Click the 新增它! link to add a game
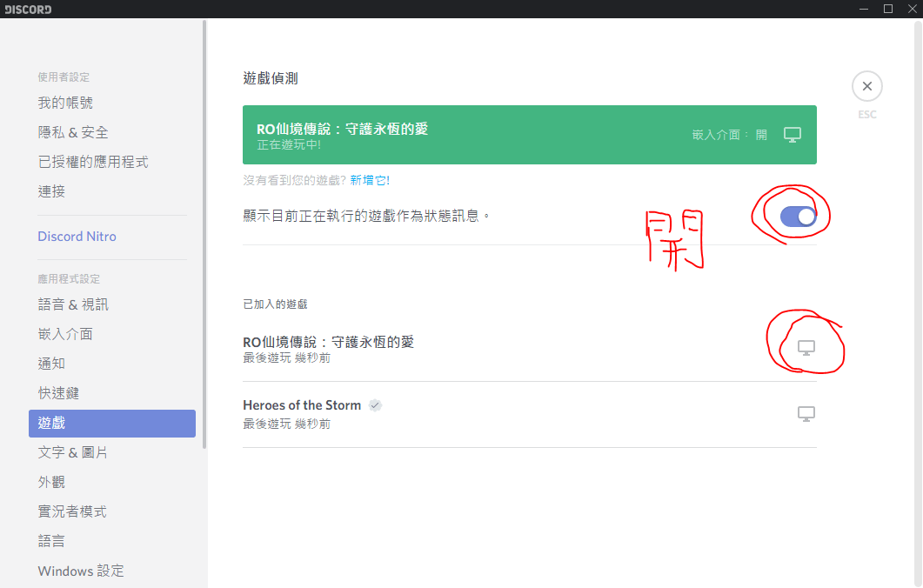The height and width of the screenshot is (588, 923). pos(370,180)
